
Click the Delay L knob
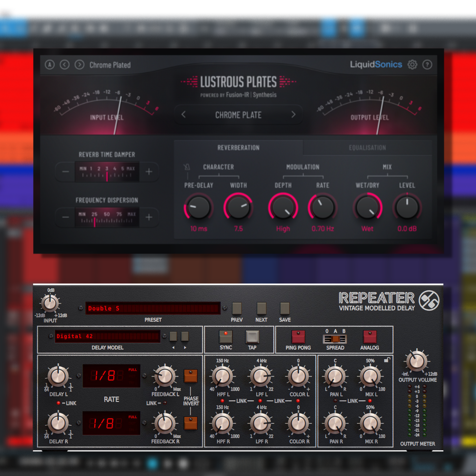click(x=58, y=376)
